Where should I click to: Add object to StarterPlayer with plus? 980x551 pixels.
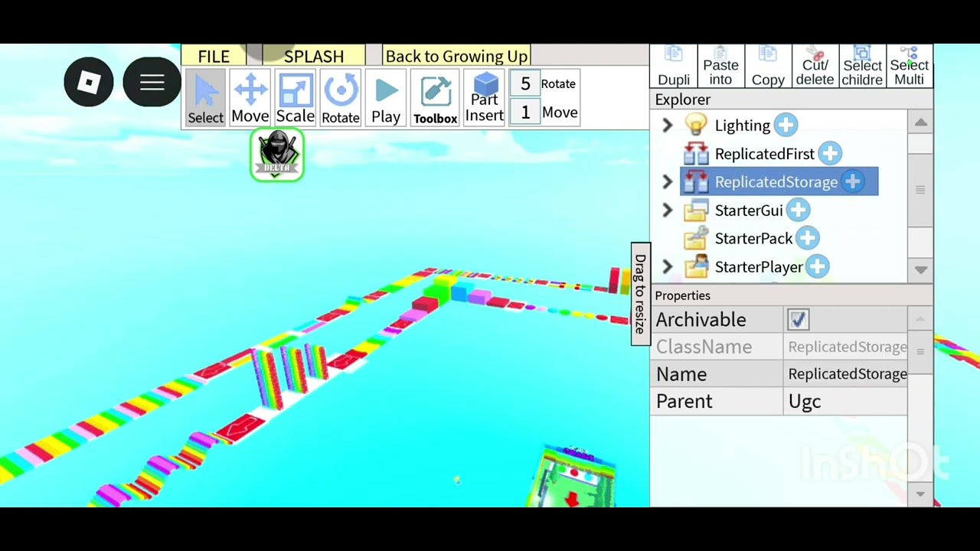click(818, 266)
